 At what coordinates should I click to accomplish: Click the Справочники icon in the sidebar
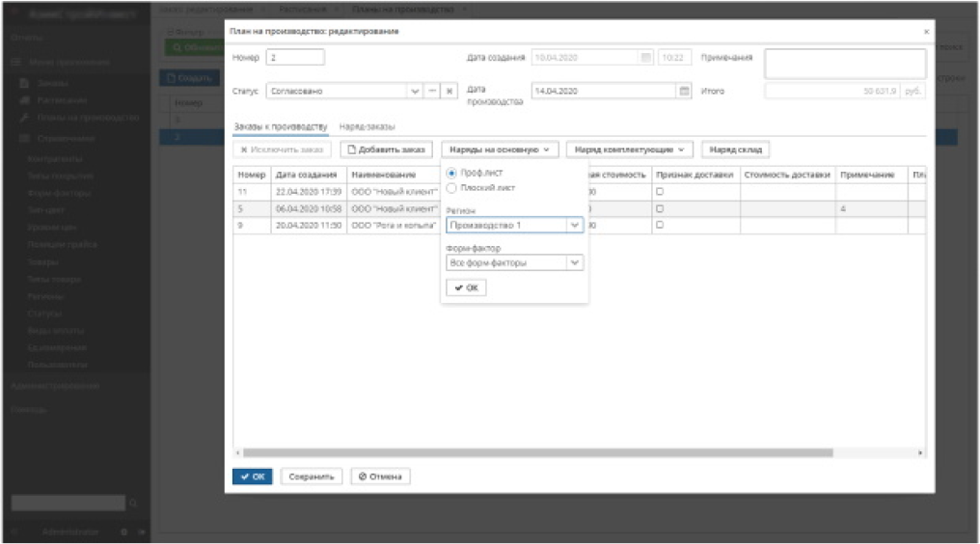click(x=24, y=138)
